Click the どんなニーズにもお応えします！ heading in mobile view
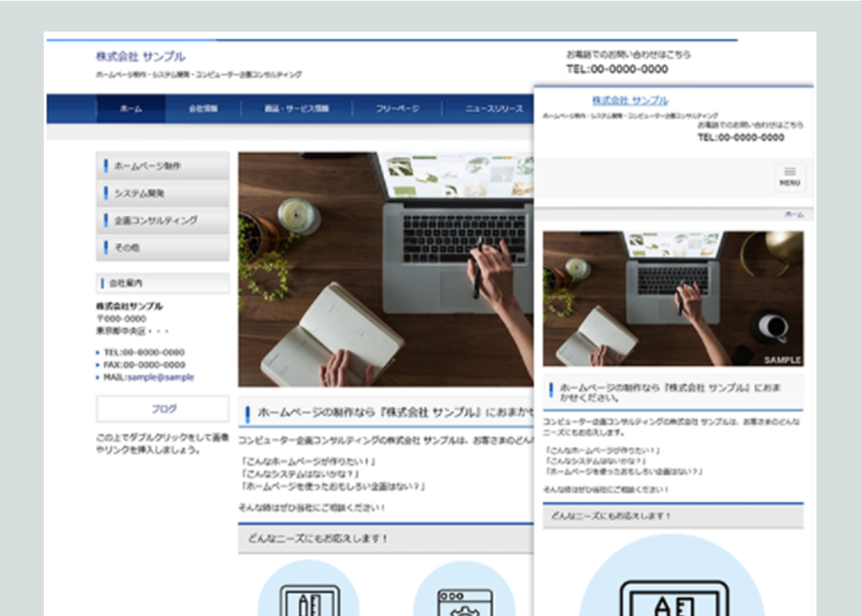The width and height of the screenshot is (861, 616). pyautogui.click(x=673, y=516)
